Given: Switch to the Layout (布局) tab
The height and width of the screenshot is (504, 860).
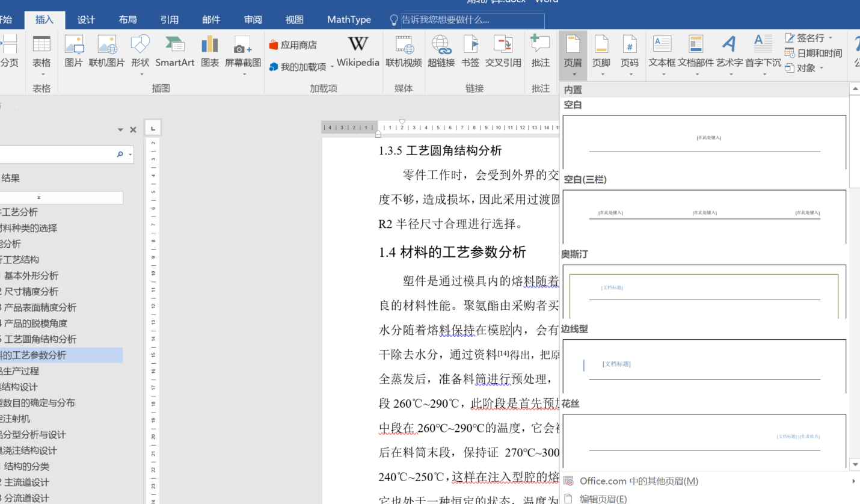Looking at the screenshot, I should 127,19.
